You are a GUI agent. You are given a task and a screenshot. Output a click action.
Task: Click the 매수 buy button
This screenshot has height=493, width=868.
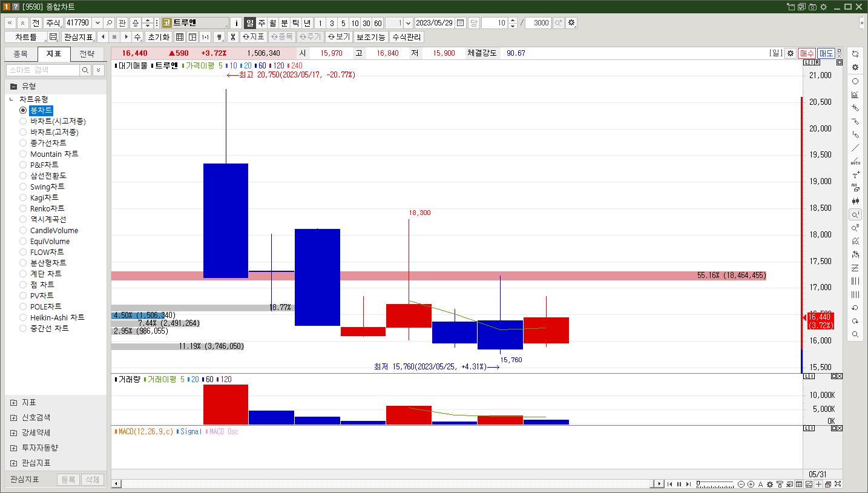point(807,53)
